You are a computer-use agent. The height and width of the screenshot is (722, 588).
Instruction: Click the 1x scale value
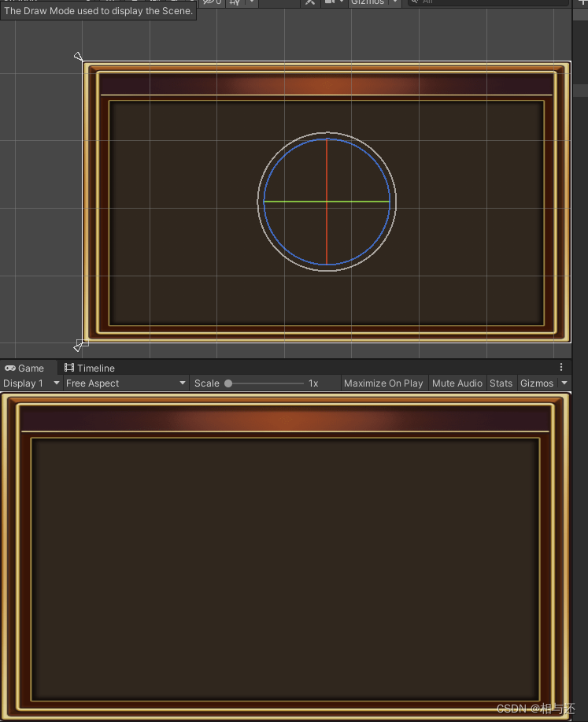click(313, 383)
